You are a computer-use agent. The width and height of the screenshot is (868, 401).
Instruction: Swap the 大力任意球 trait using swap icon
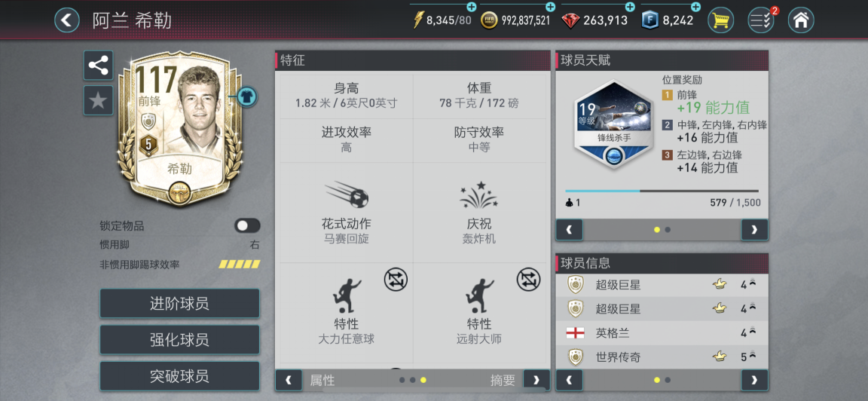click(x=396, y=279)
